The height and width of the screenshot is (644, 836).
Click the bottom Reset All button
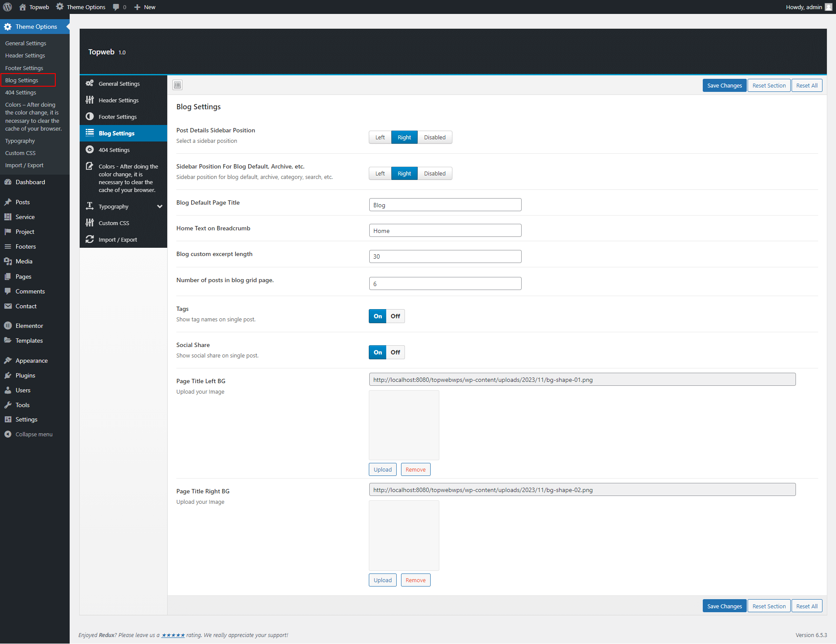807,606
